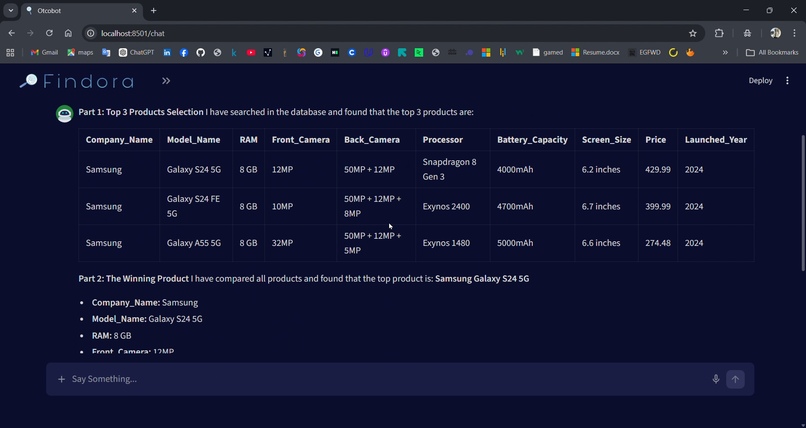Open the Microsoft logo bookmark icon

(486, 52)
